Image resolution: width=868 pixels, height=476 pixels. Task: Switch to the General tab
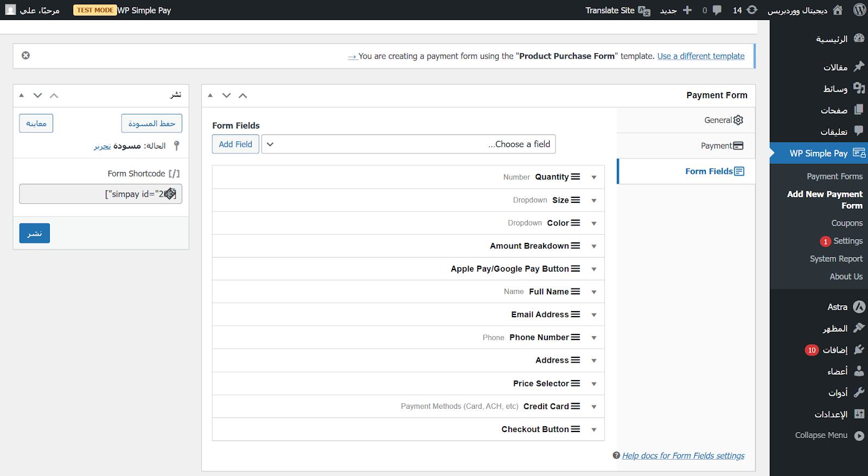[x=723, y=120]
